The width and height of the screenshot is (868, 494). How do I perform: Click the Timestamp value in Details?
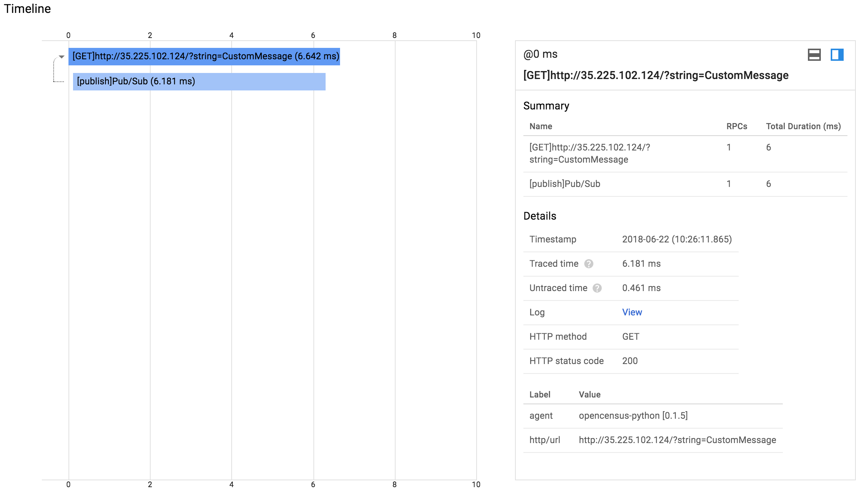677,239
